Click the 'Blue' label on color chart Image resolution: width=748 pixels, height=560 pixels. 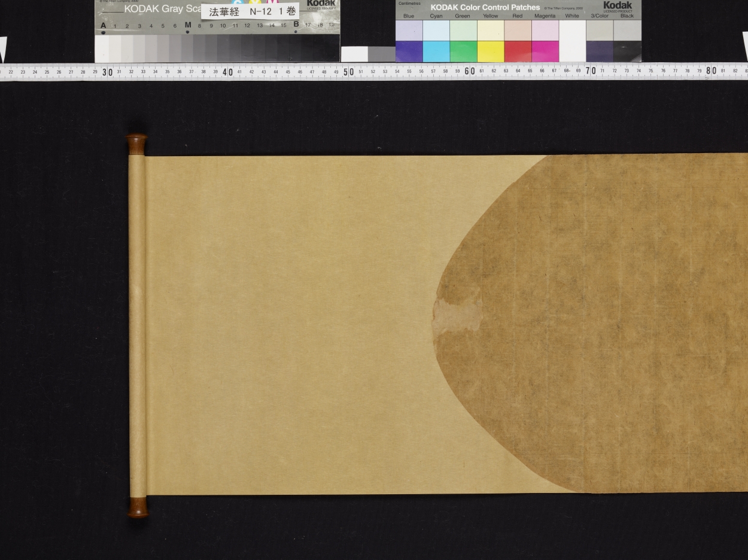click(409, 16)
